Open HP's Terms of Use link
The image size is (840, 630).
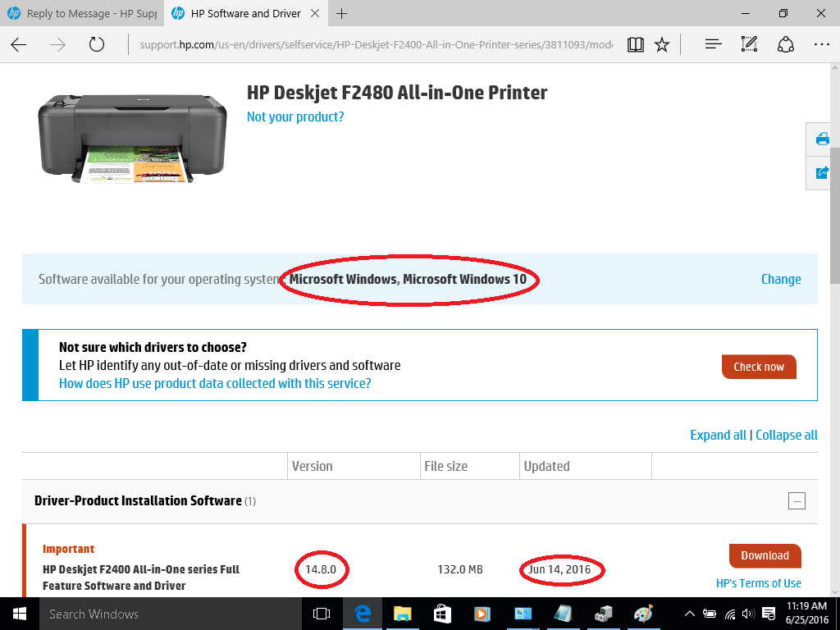coord(759,583)
